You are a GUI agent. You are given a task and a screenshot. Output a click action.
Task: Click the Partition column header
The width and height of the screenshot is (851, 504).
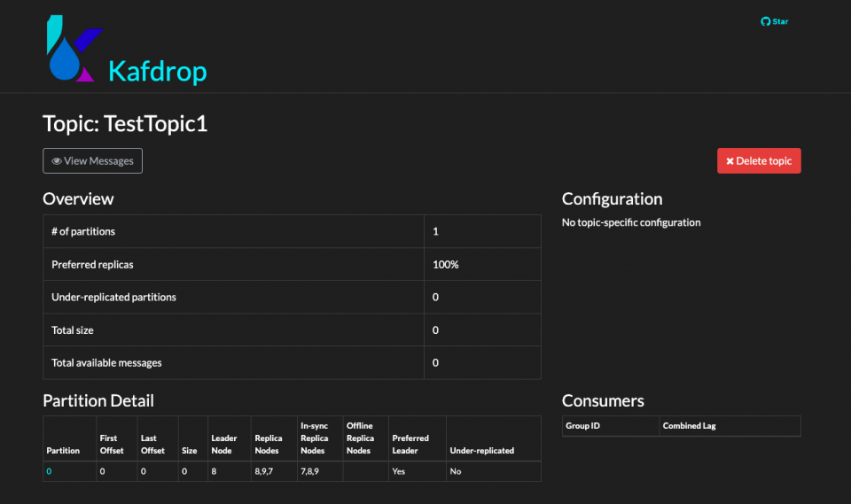click(63, 450)
